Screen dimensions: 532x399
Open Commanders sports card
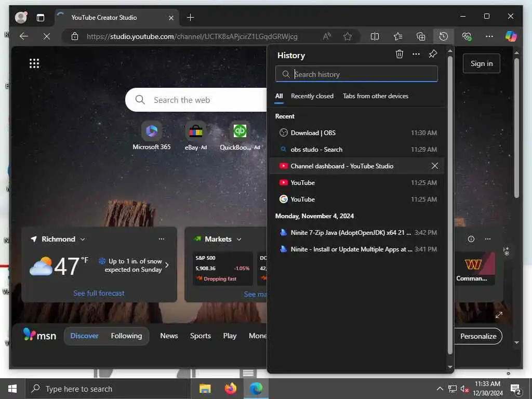pos(475,268)
